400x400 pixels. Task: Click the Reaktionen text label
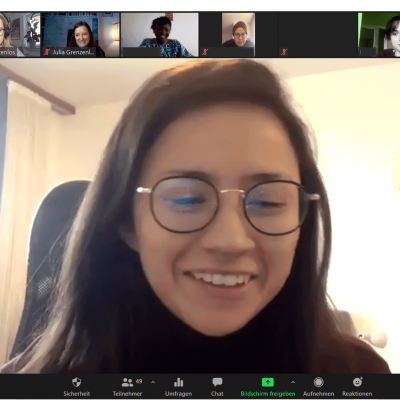pyautogui.click(x=357, y=394)
